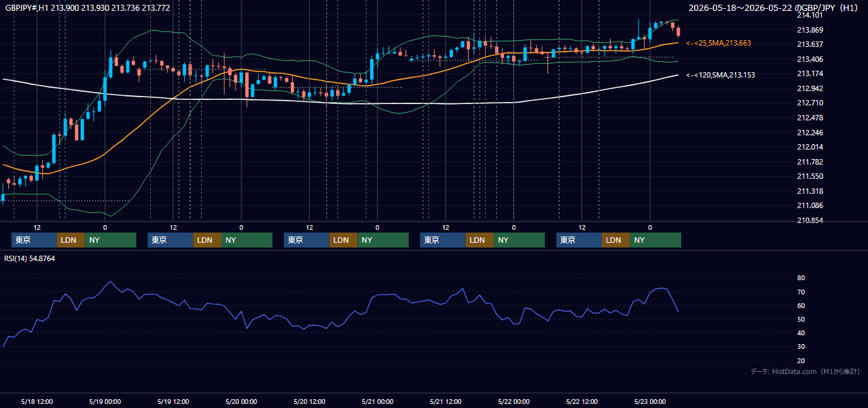Click the 5/18 12:00 time axis label
The image size is (868, 408).
pyautogui.click(x=37, y=401)
